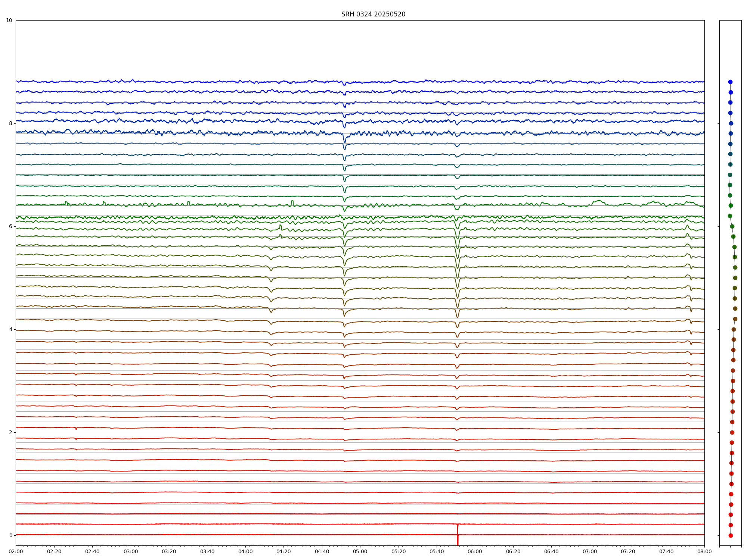The image size is (747, 560).
Task: Select the 04:00 time tick label
Action: pos(245,551)
